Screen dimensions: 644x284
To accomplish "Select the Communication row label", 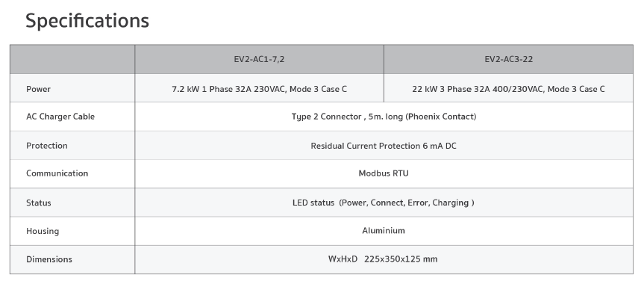I will (x=57, y=173).
